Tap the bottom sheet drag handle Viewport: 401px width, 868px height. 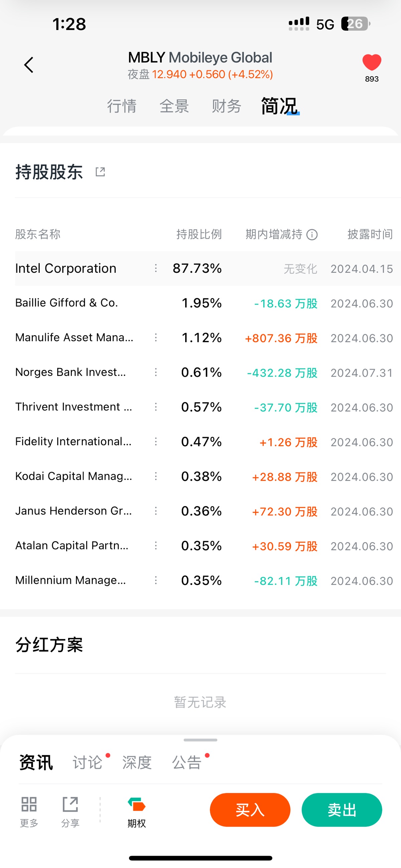tap(200, 740)
